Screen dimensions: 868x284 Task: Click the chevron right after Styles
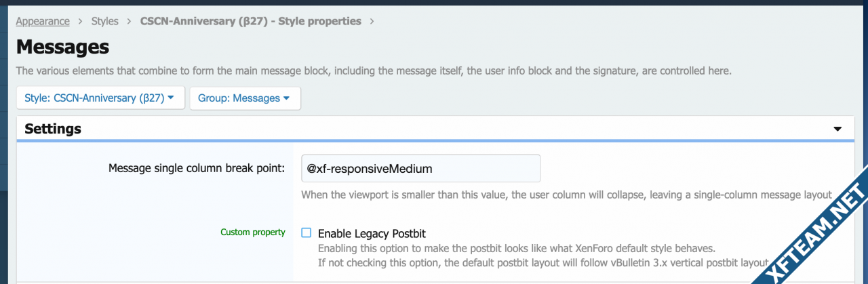point(130,22)
